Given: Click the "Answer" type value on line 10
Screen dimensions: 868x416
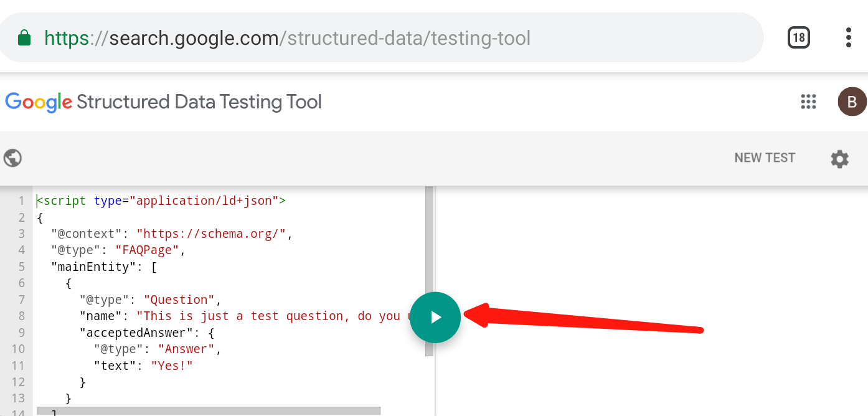Looking at the screenshot, I should pos(186,349).
